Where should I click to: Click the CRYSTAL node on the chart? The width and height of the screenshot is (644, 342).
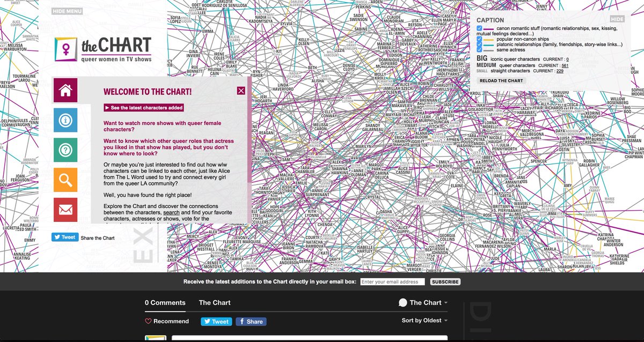(373, 197)
